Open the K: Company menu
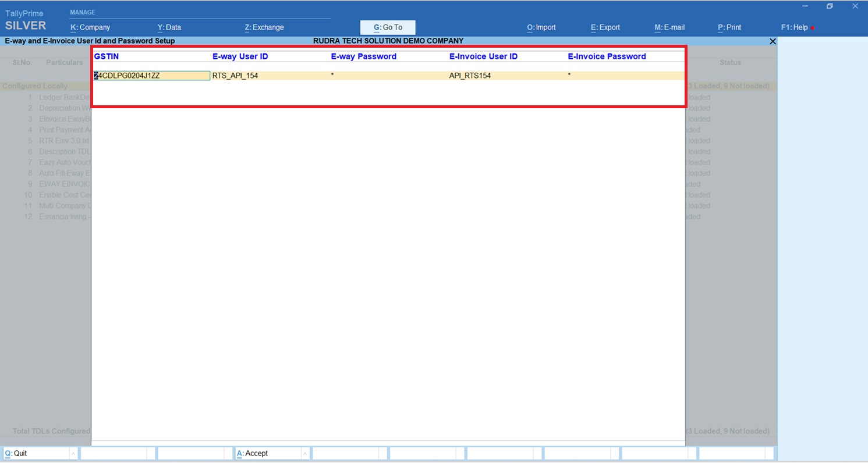868x463 pixels. click(90, 27)
